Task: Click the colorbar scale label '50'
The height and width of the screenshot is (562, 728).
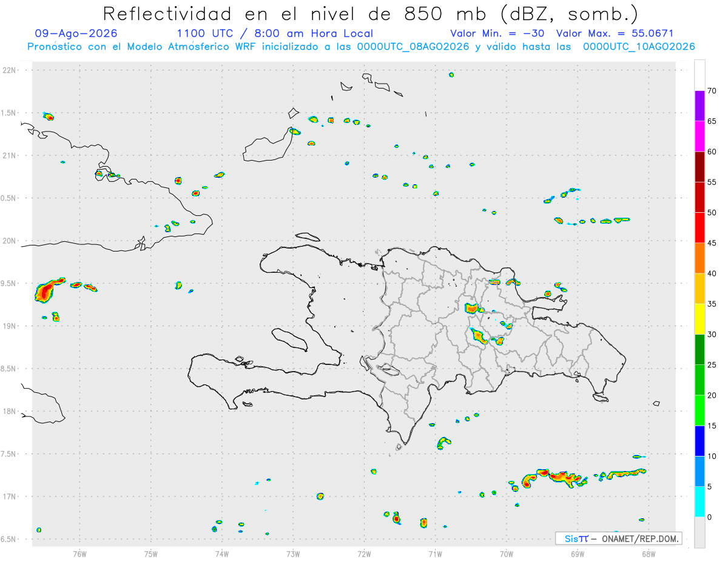Action: point(712,212)
